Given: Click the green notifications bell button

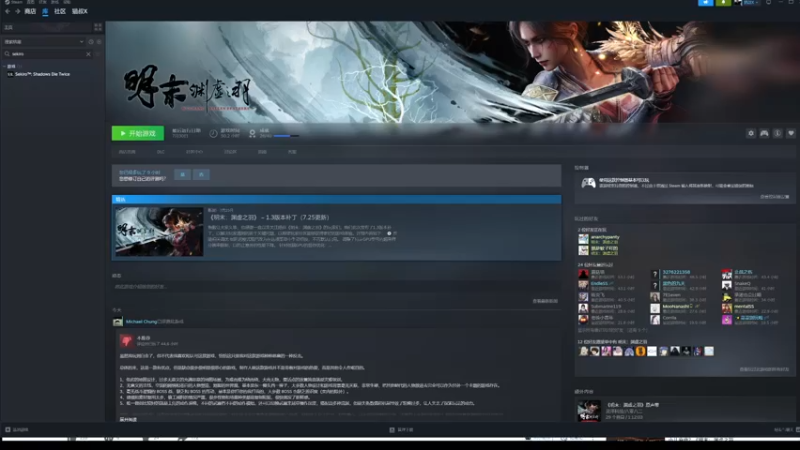Looking at the screenshot, I should (x=723, y=3).
